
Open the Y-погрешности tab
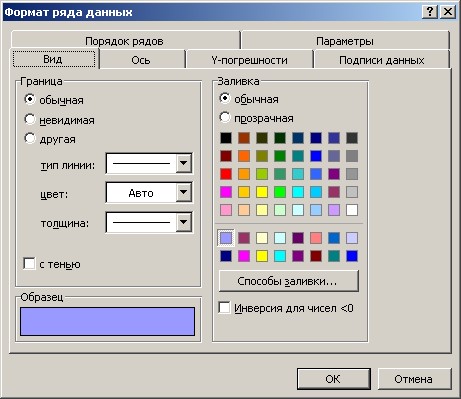249,60
